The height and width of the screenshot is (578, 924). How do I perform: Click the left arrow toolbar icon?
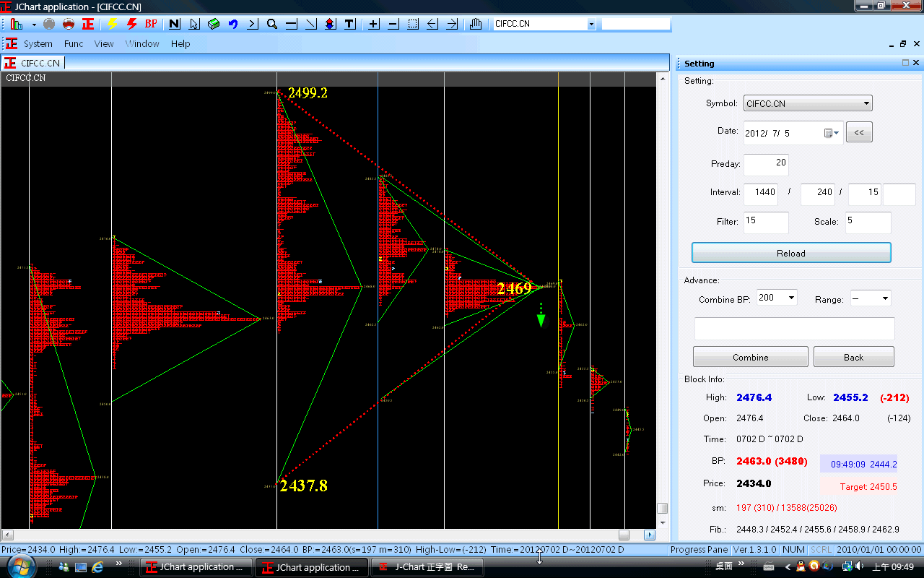(x=432, y=24)
